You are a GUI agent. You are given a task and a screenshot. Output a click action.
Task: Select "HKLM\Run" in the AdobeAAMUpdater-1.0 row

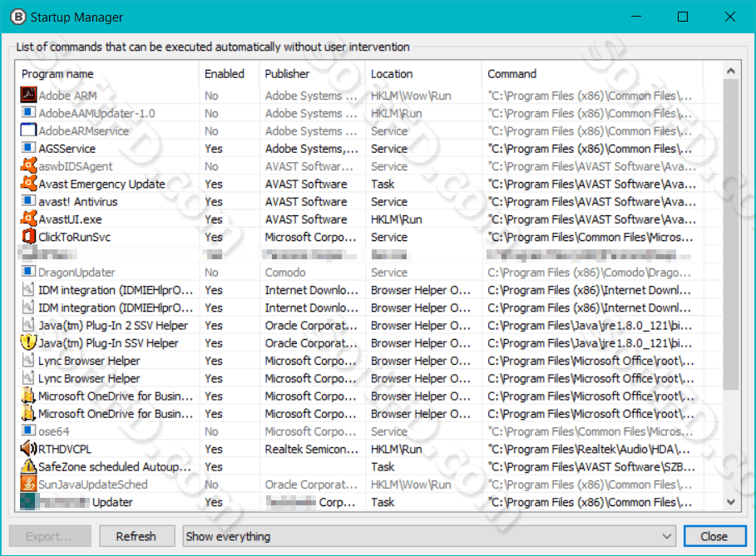[397, 113]
